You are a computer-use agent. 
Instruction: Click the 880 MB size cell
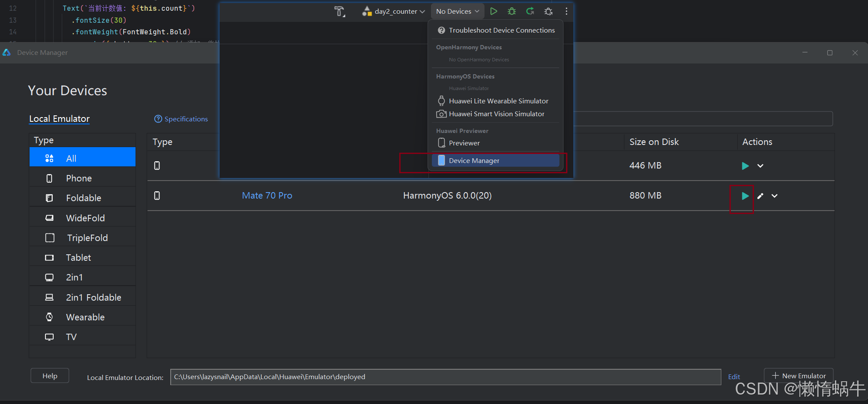pos(645,196)
